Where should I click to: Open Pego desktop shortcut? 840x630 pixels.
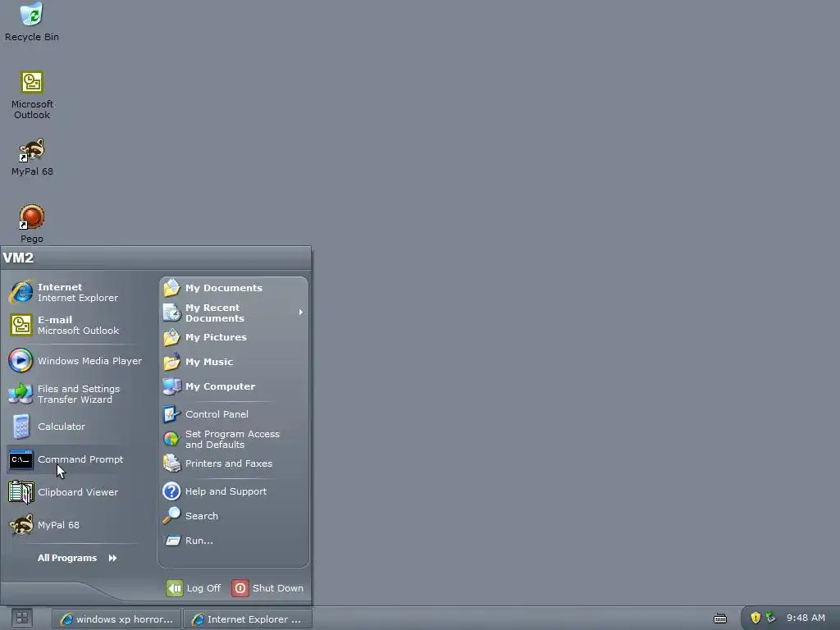point(32,224)
